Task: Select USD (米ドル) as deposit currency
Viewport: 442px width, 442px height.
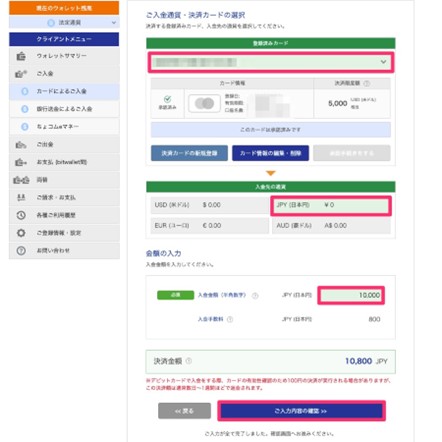Action: point(209,205)
